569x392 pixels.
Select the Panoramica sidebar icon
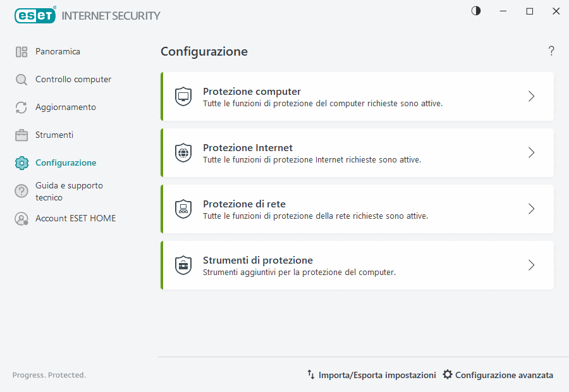coord(21,51)
